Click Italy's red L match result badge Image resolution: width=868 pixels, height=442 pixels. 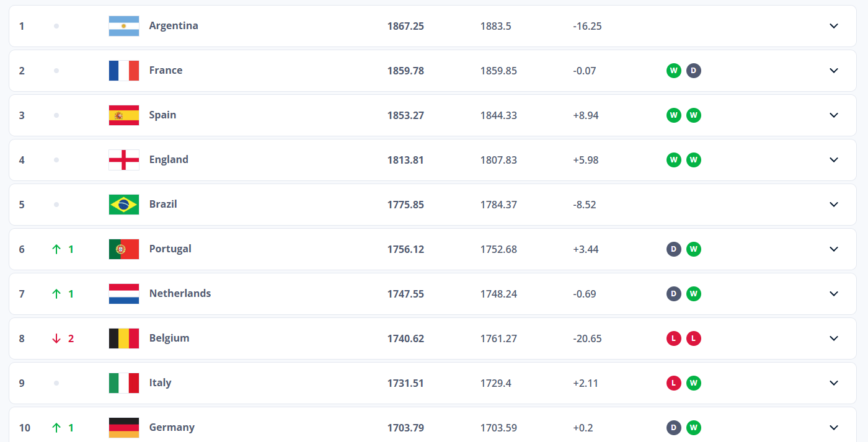point(674,383)
